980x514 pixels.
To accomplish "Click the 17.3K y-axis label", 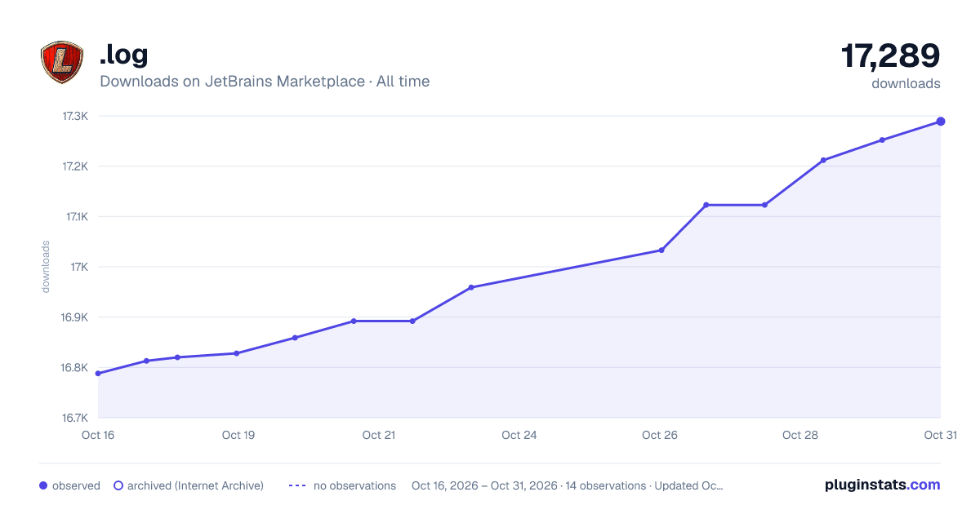I will coord(75,117).
